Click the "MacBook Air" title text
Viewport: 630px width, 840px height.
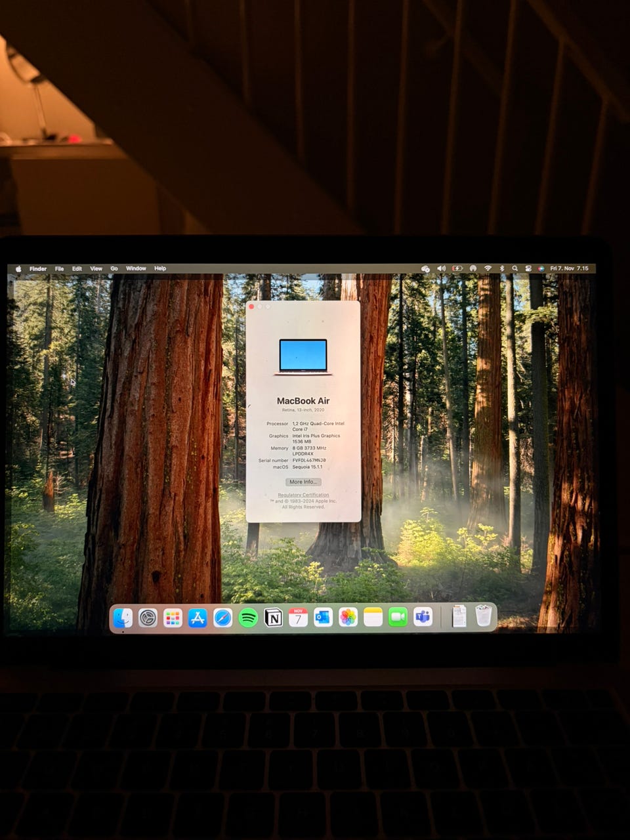(303, 400)
